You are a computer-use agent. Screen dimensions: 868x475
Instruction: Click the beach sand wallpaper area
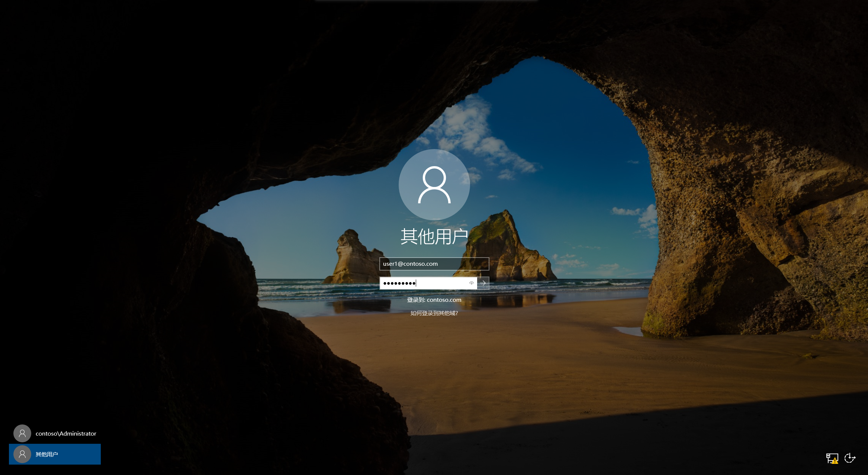point(521,364)
